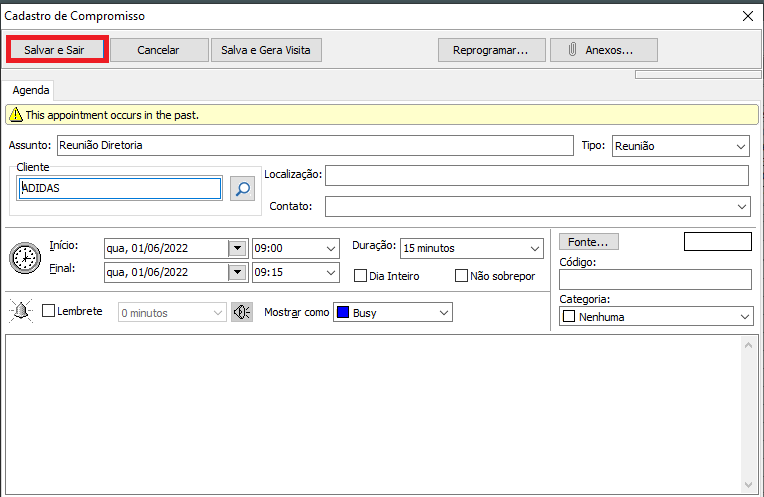Click the Código input field
The image size is (764, 497).
point(655,280)
